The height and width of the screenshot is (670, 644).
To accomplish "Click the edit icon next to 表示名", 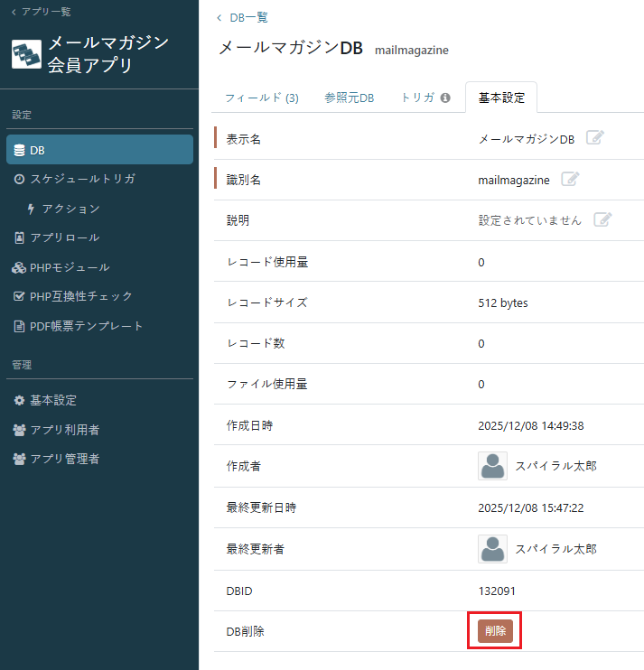I will tap(594, 138).
